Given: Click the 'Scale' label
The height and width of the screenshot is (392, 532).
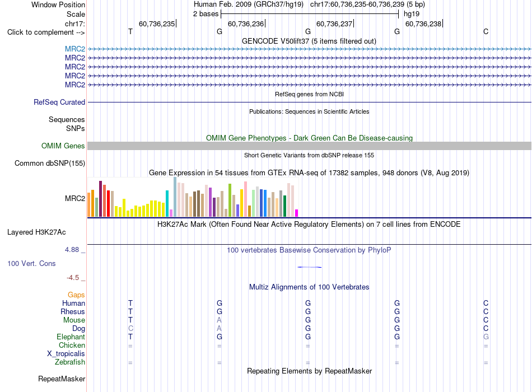Looking at the screenshot, I should click(x=76, y=14).
